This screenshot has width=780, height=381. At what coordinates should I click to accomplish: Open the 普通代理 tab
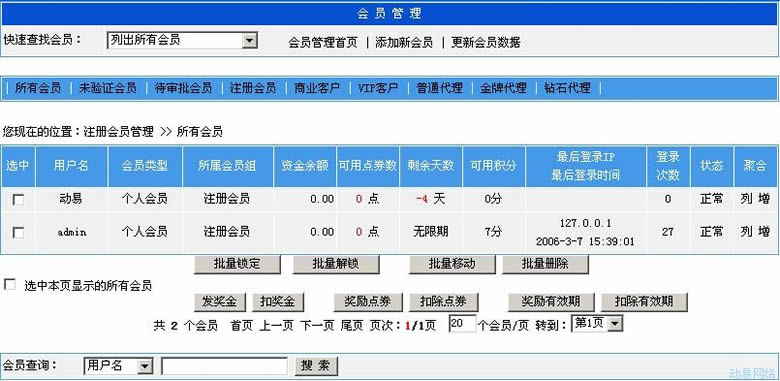(x=439, y=89)
